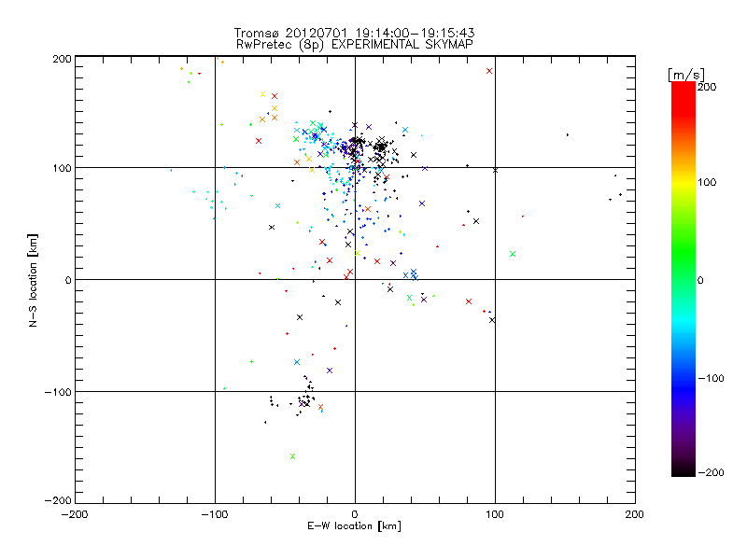Click the 'N-S location [km]' axis label
747x560 pixels.
(33, 280)
